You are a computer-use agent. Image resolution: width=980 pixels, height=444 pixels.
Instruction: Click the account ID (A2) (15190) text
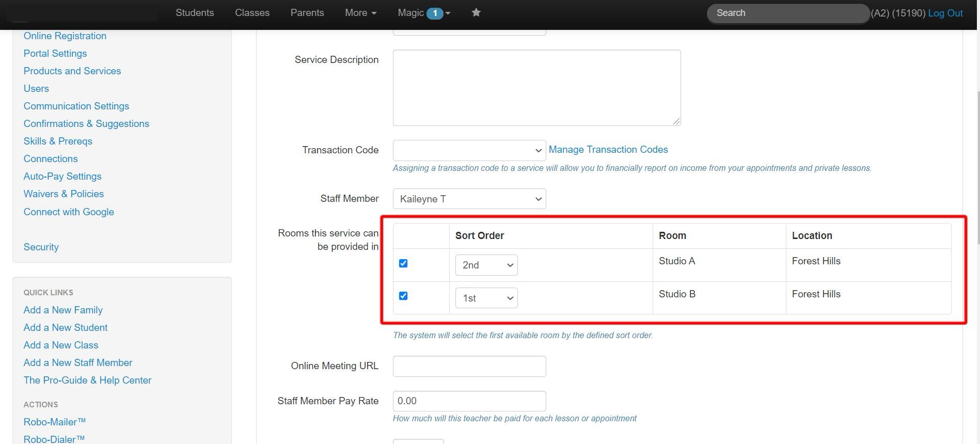pyautogui.click(x=898, y=13)
